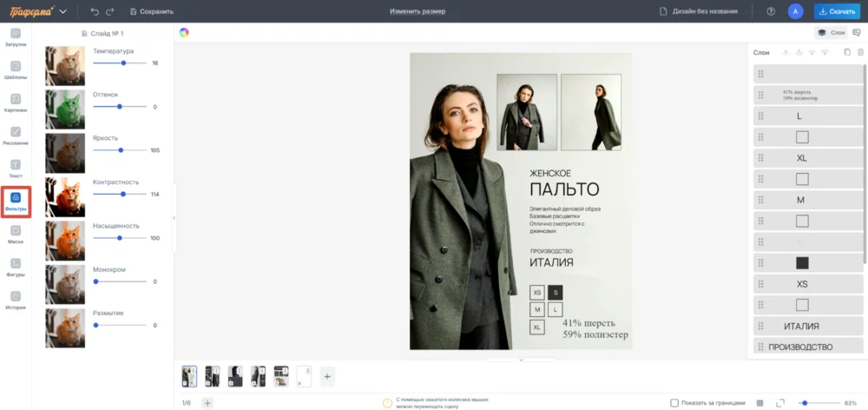The height and width of the screenshot is (410, 868).
Task: Duplicate layer using copy icon
Action: (847, 52)
